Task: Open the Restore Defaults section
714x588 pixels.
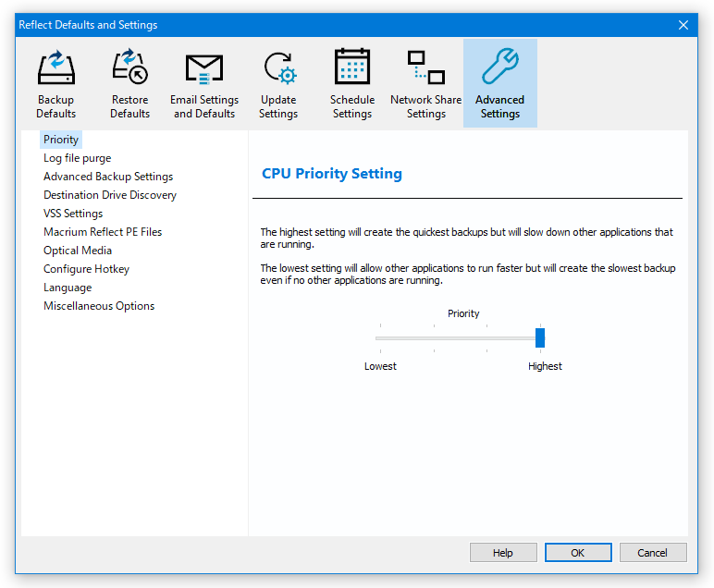Action: [x=130, y=83]
